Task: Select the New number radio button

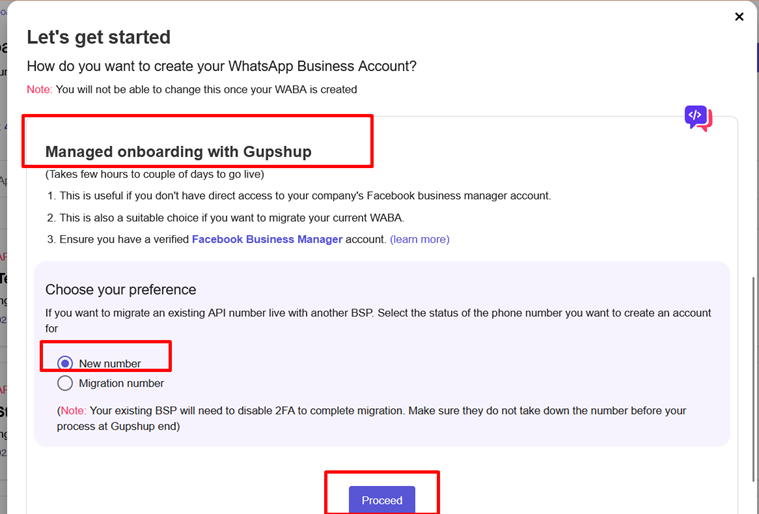Action: 65,363
